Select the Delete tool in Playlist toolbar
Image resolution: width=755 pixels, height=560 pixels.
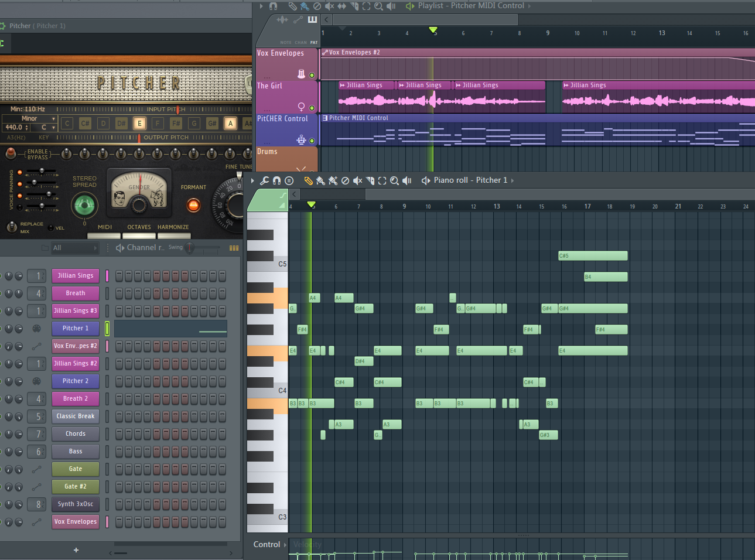click(317, 6)
